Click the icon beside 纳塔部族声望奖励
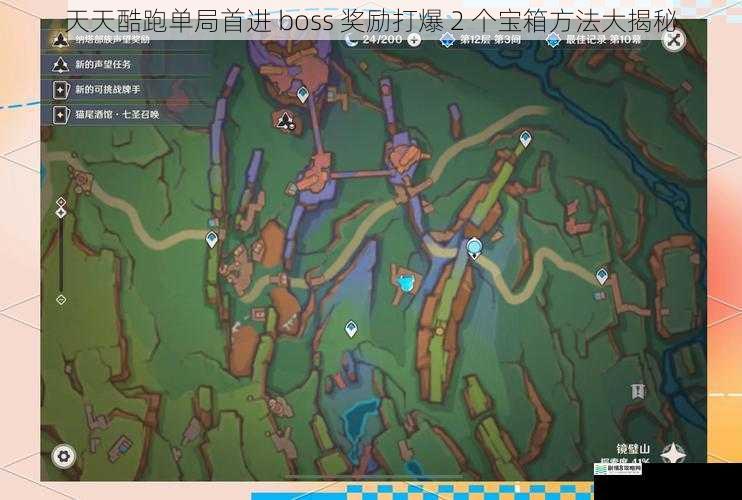Image resolution: width=742 pixels, height=500 pixels. 61,40
